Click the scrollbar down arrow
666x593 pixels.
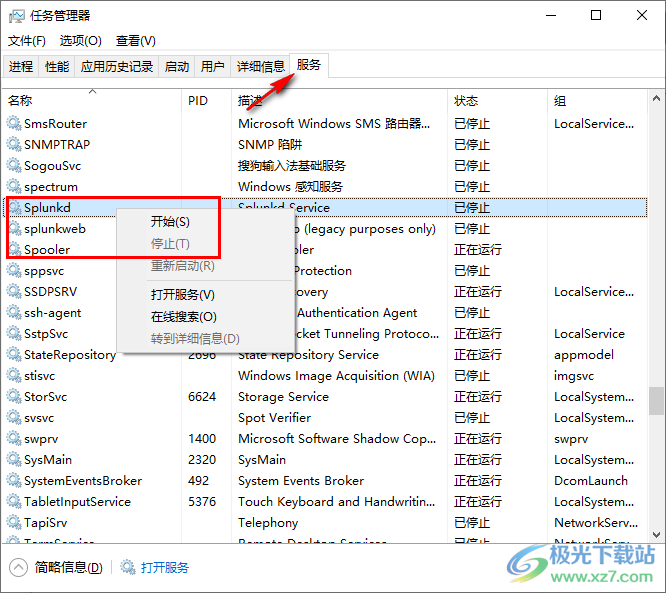pyautogui.click(x=656, y=534)
